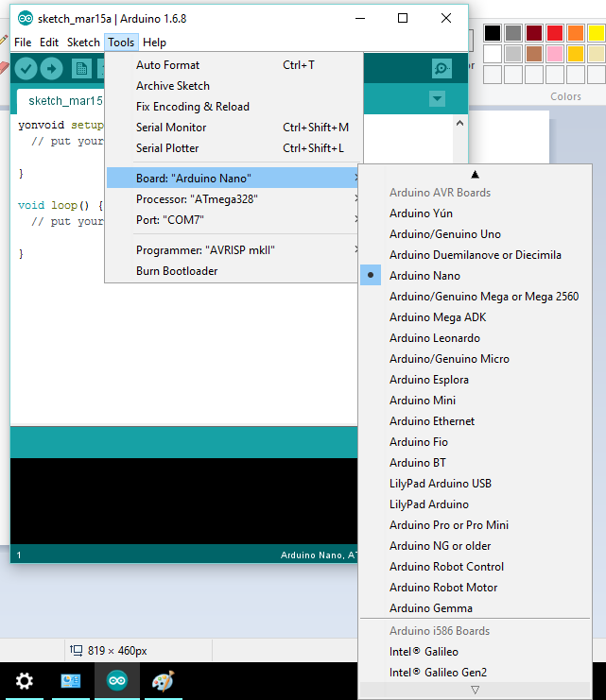Viewport: 606px width, 700px height.
Task: Select LilyPad Arduino USB board
Action: click(x=475, y=484)
